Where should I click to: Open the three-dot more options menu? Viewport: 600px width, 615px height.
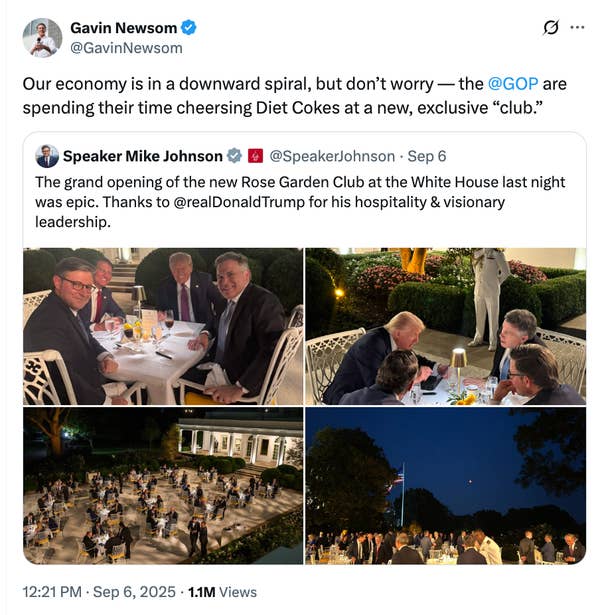point(577,27)
